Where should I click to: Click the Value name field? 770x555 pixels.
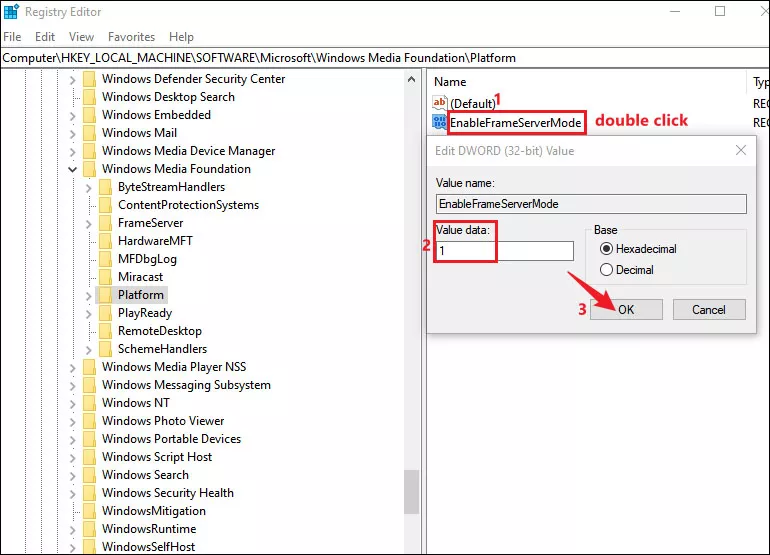591,204
